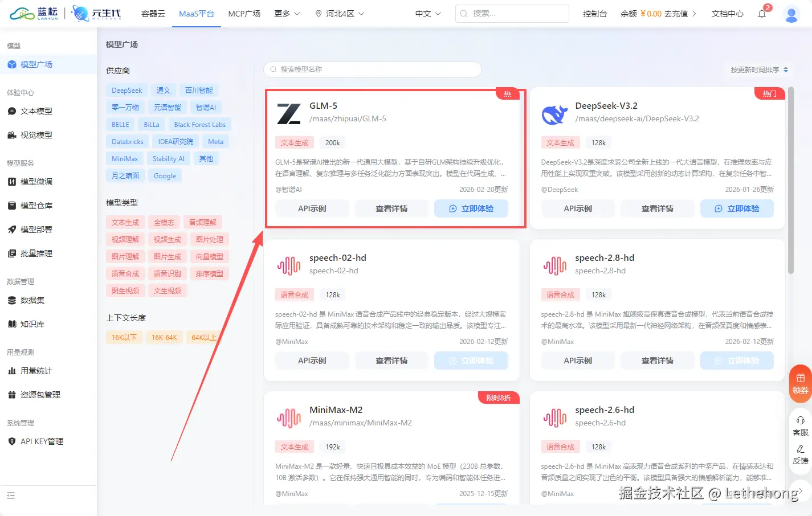Click the MiniMax-M2 waveform logo
Image resolution: width=812 pixels, height=516 pixels.
point(289,417)
